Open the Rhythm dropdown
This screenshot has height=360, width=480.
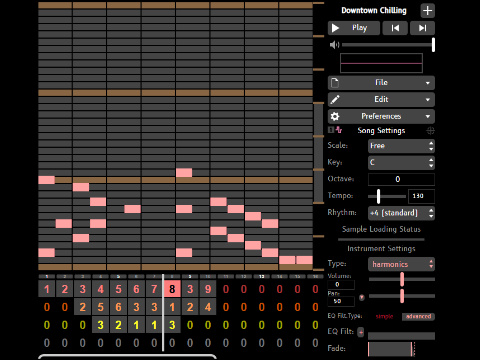click(401, 213)
